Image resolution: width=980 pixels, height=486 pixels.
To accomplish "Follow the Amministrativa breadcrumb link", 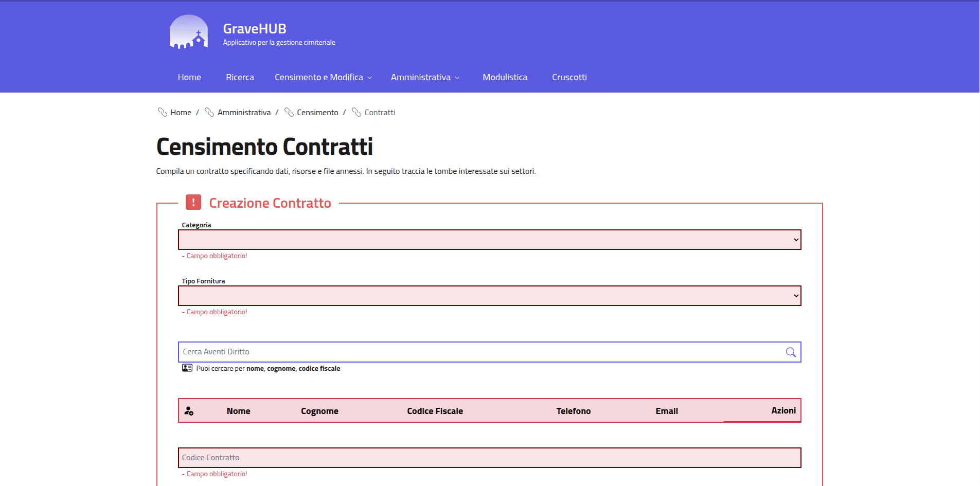I will (x=244, y=112).
